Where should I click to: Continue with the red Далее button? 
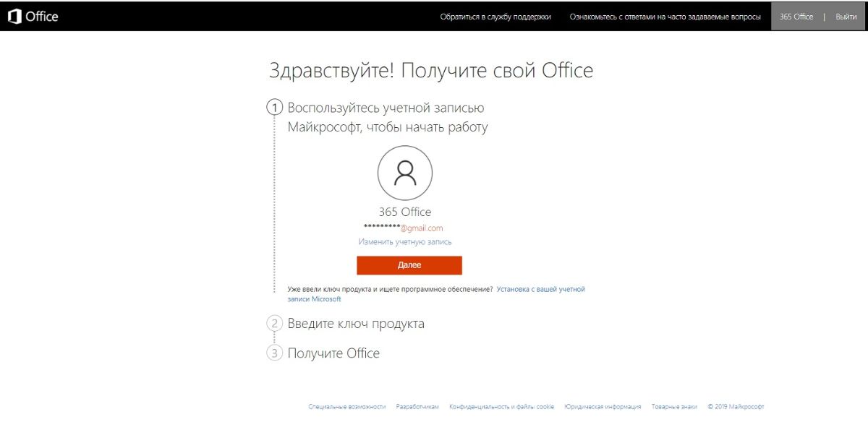409,265
